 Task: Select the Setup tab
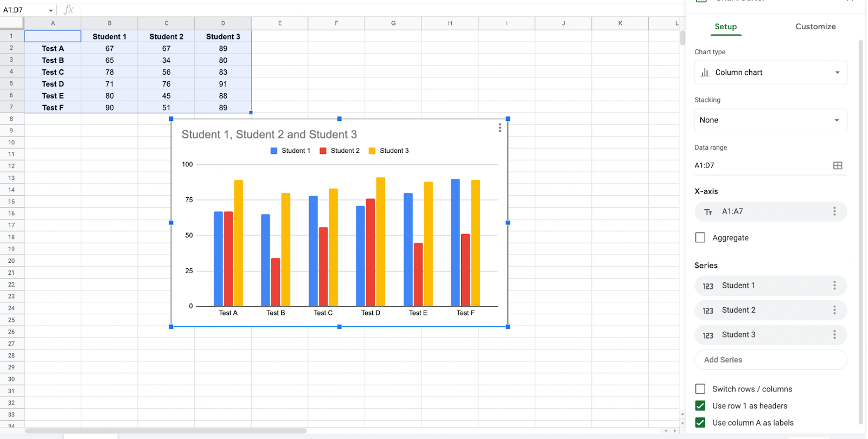pyautogui.click(x=725, y=27)
